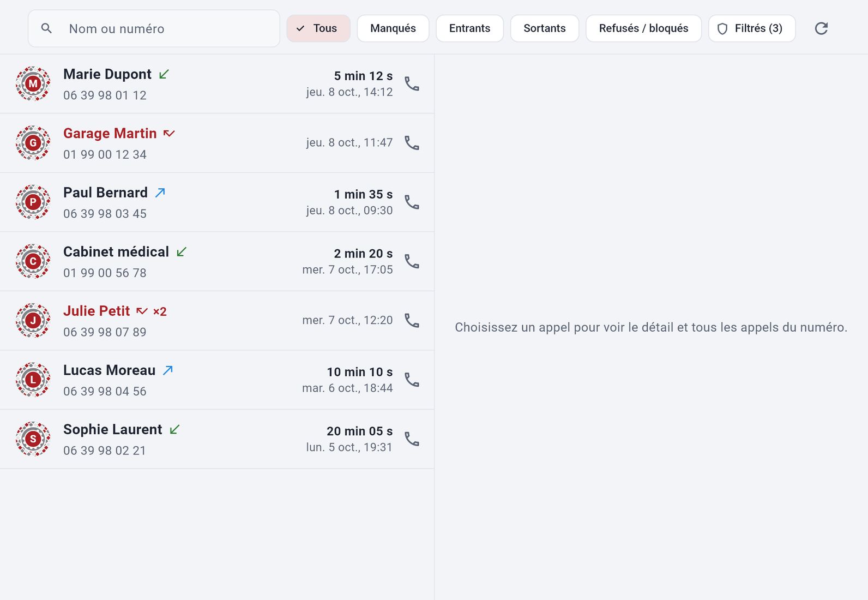Screen dimensions: 868x600
Task: Call back Marie Dupont using phone icon
Action: [x=412, y=84]
